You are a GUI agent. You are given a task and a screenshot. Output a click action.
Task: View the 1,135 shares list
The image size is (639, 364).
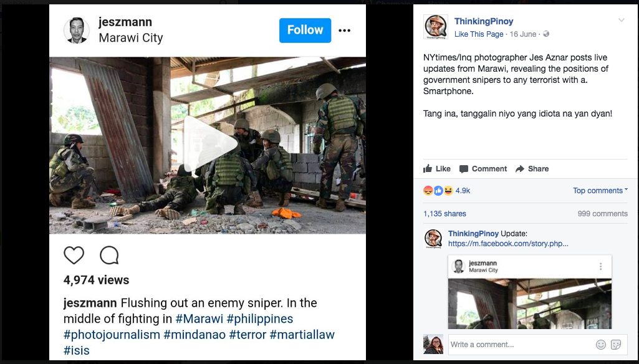444,214
